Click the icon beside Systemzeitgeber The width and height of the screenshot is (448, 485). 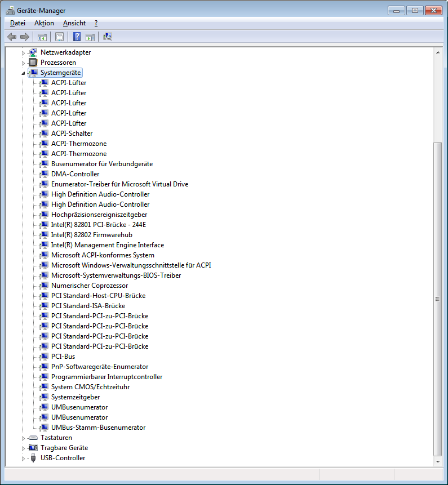(x=45, y=397)
